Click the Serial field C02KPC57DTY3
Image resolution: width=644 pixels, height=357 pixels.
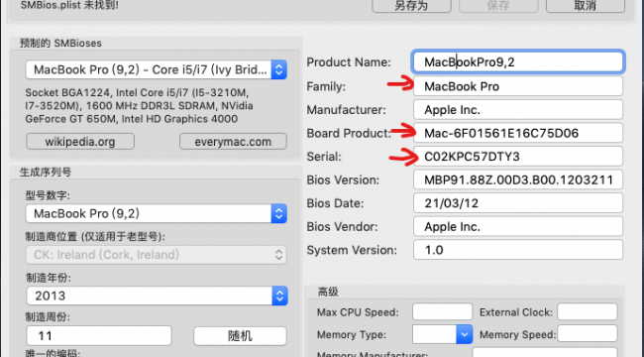point(518,157)
